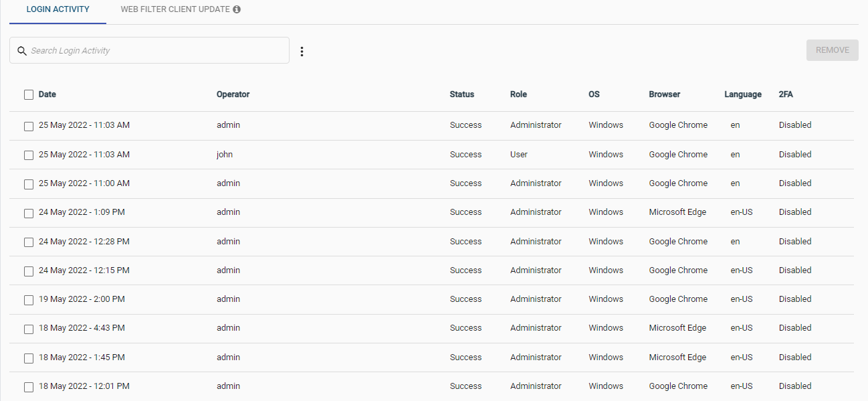
Task: Sort by the Date column header
Action: pos(47,94)
